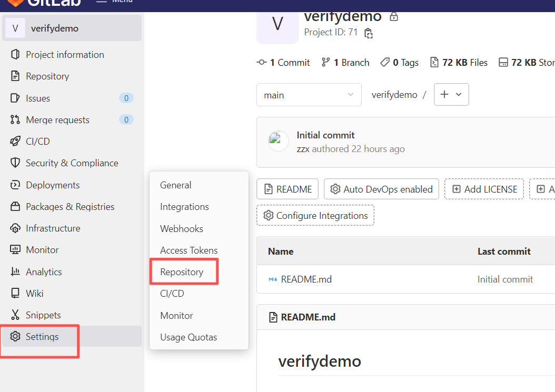This screenshot has height=392, width=555.
Task: Click the Infrastructure cloud icon
Action: 15,228
